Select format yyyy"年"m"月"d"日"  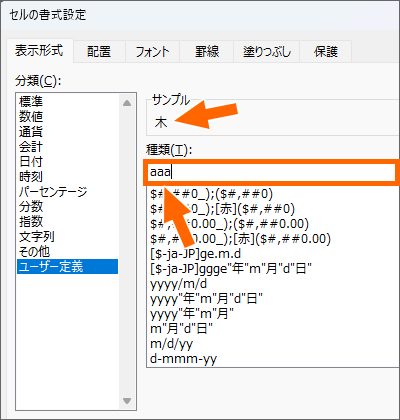point(273,299)
